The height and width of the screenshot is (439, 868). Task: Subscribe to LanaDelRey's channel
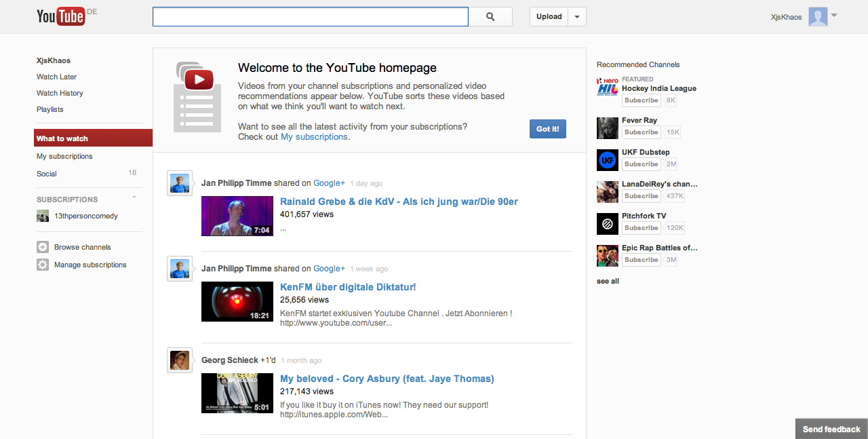[641, 196]
